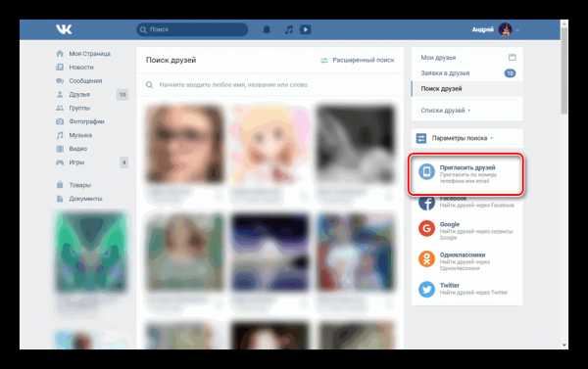This screenshot has height=369, width=588.
Task: Click the page vertical scrollbar
Action: point(564,184)
